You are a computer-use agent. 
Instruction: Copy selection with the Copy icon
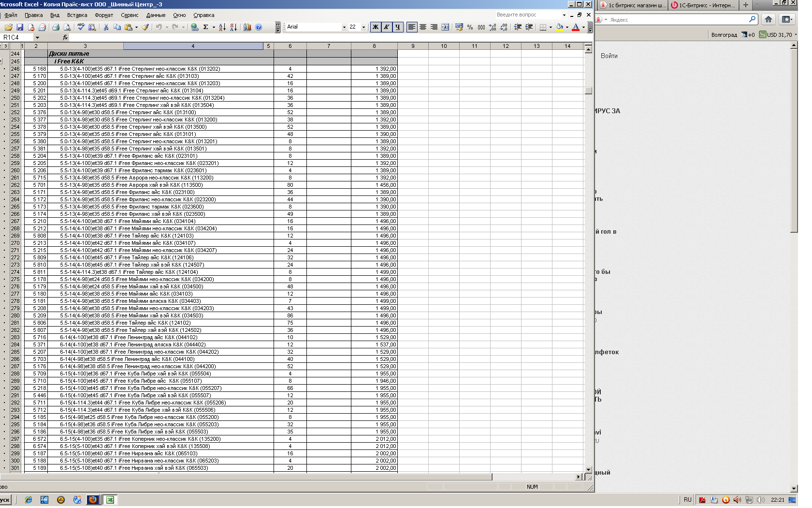coord(117,27)
